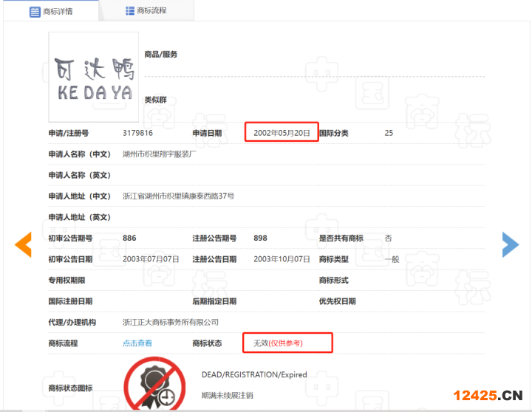Go to next trademark with blue arrow
Screen dimensions: 532x412
(x=511, y=244)
